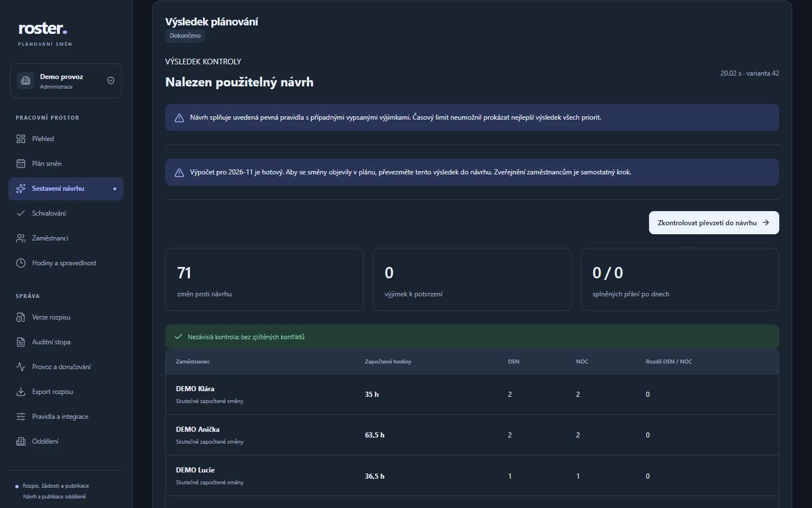Click the Export rozpisu download icon

[21, 392]
